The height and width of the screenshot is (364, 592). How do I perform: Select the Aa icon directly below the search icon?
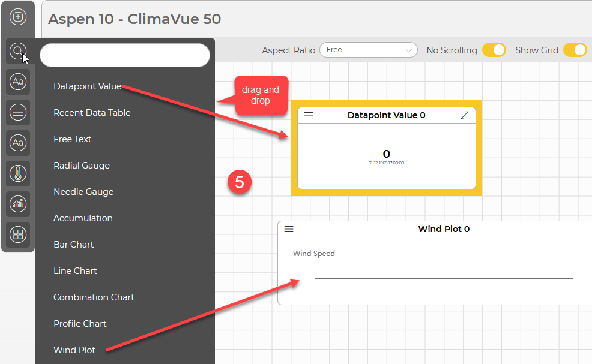point(18,82)
